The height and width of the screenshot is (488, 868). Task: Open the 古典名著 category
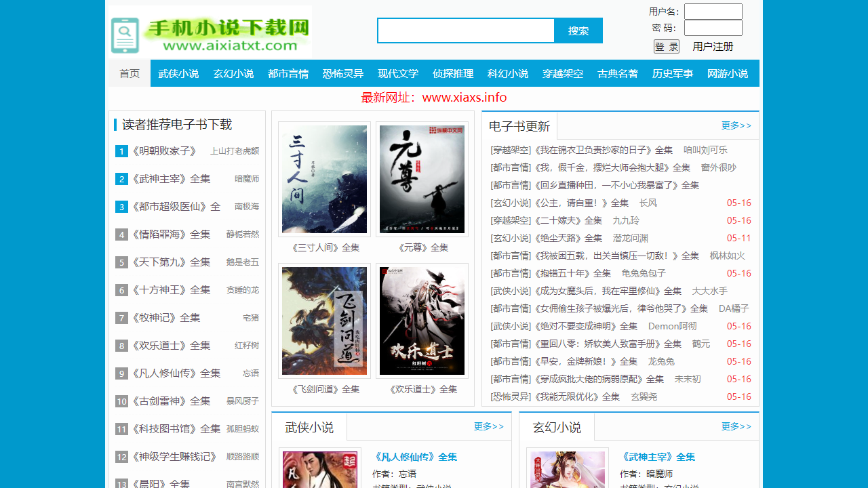618,73
